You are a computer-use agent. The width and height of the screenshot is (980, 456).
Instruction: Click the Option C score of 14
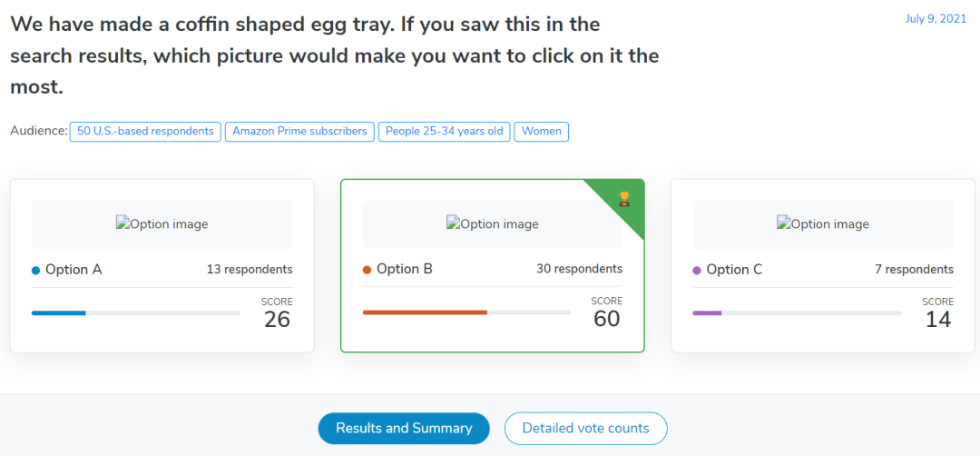click(937, 318)
